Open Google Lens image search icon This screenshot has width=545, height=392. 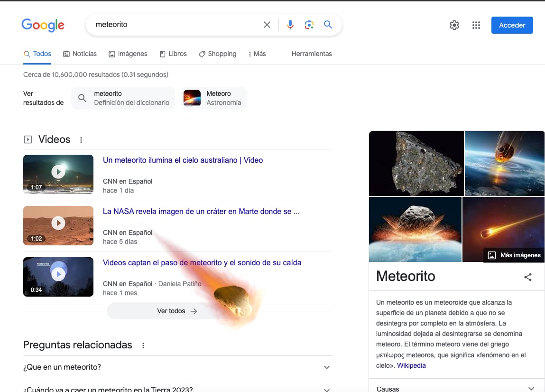click(x=309, y=24)
